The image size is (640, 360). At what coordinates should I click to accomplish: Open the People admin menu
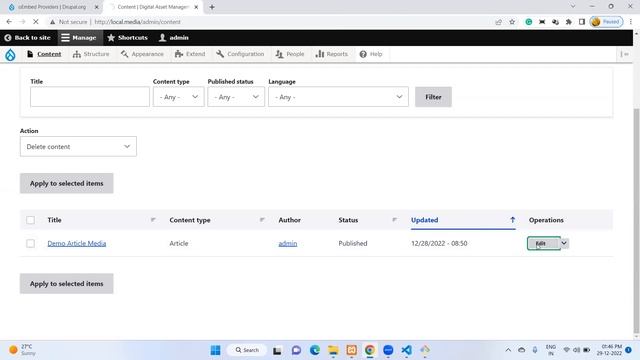tap(290, 54)
